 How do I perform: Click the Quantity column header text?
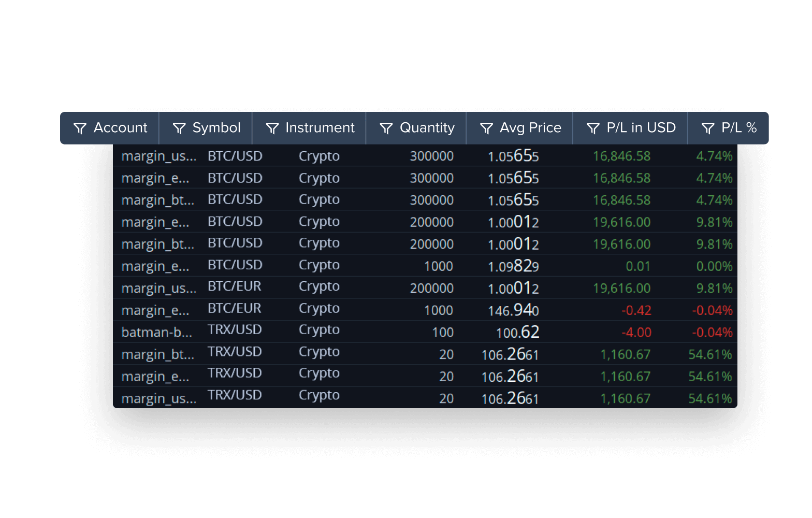pyautogui.click(x=427, y=128)
